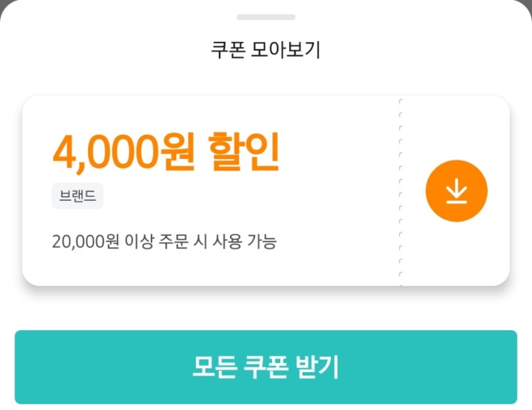Click the dimmed corner above the sheet

pyautogui.click(x=4, y=4)
